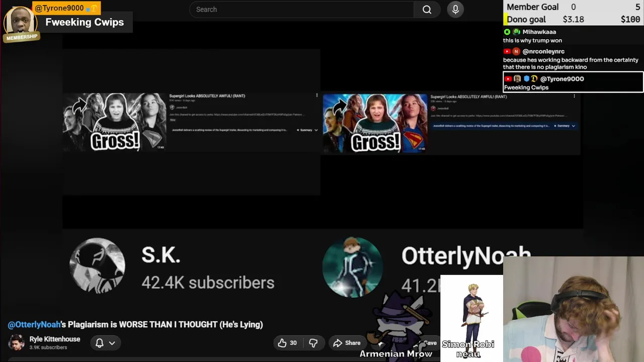Image resolution: width=644 pixels, height=362 pixels.
Task: Click the highlighted @Tyrone9000 chat message
Action: point(573,82)
